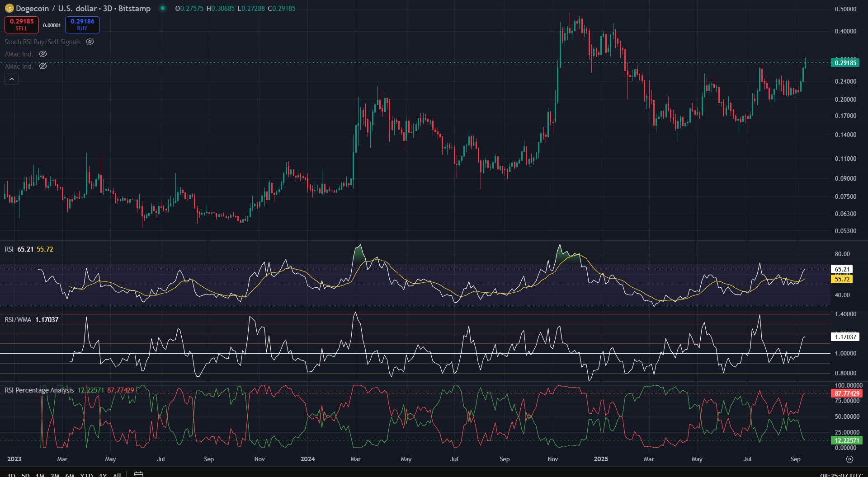Screen dimensions: 868x477
Task: Show the Stoch RSI Buy/Sell Signals indicator
Action: (x=90, y=42)
